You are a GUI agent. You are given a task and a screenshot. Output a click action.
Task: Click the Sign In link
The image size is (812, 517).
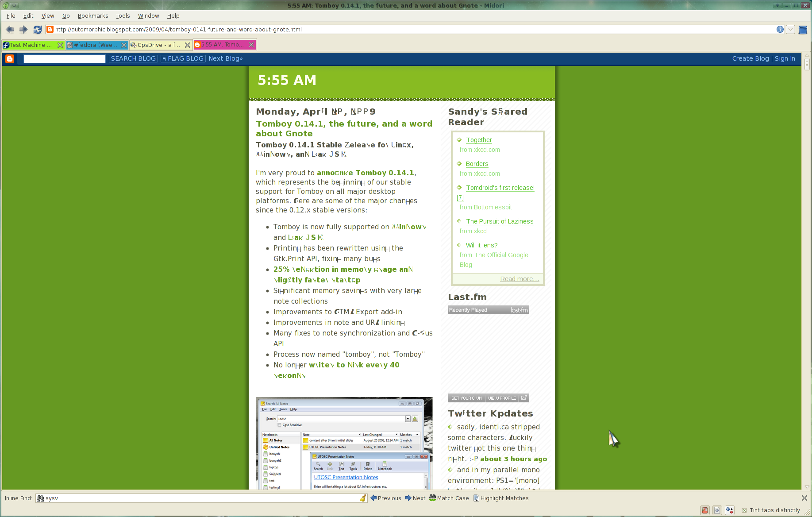point(785,58)
